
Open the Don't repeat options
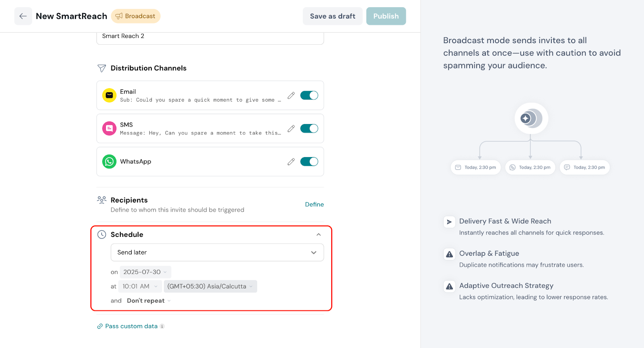(x=149, y=301)
